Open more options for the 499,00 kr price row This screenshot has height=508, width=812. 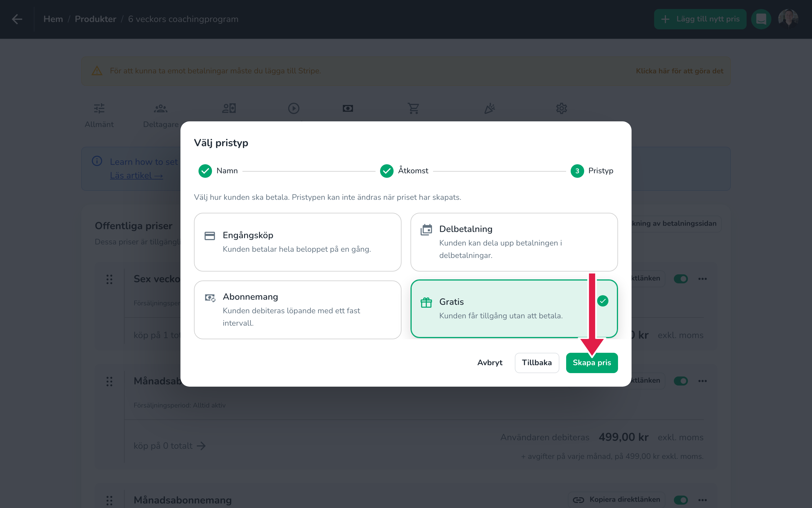(703, 381)
